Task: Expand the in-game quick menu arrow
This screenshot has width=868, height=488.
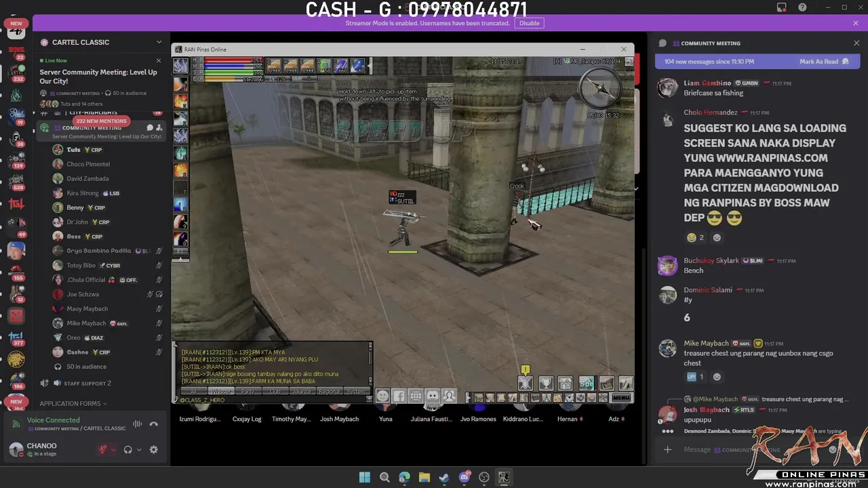Action: (467, 398)
